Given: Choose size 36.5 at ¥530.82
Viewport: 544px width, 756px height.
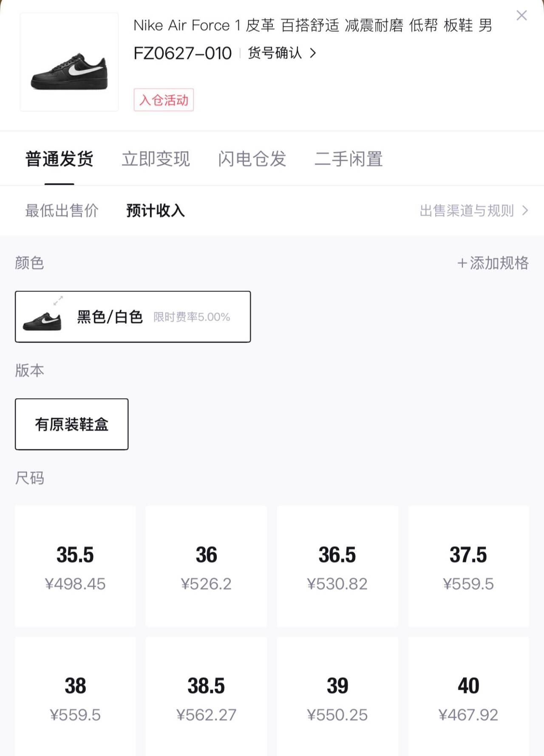Looking at the screenshot, I should [x=337, y=566].
